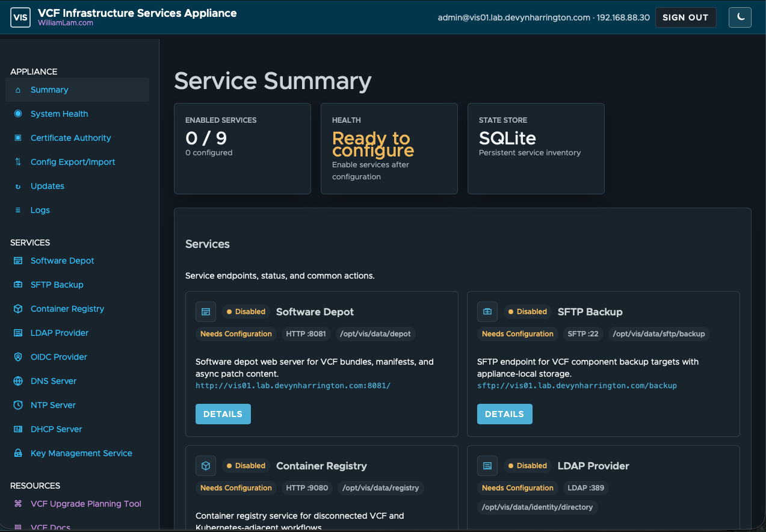Click the Summary home icon in sidebar
This screenshot has width=766, height=532.
click(18, 90)
